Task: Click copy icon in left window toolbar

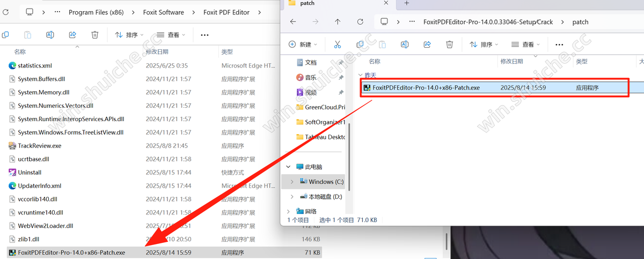Action: 5,35
